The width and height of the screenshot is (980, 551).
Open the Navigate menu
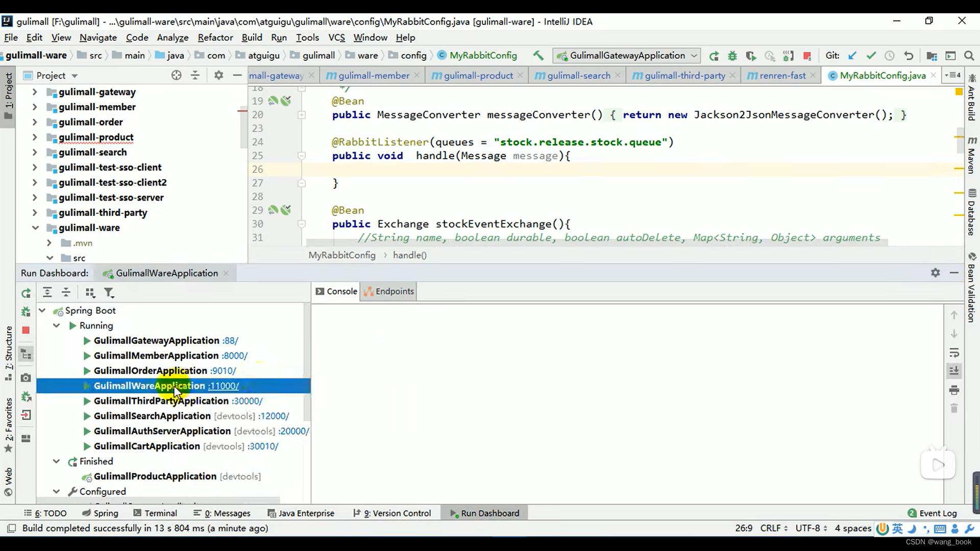pyautogui.click(x=98, y=37)
